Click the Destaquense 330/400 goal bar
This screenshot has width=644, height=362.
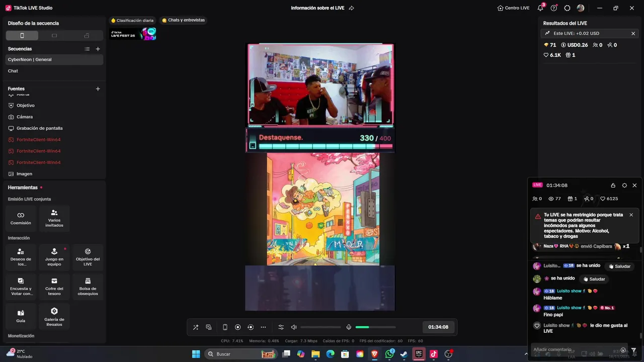click(x=320, y=140)
